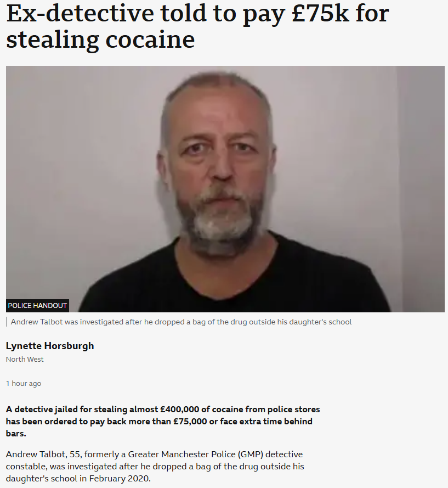This screenshot has width=448, height=488.
Task: Open author Lynette Horsburgh's profile
Action: click(x=50, y=346)
